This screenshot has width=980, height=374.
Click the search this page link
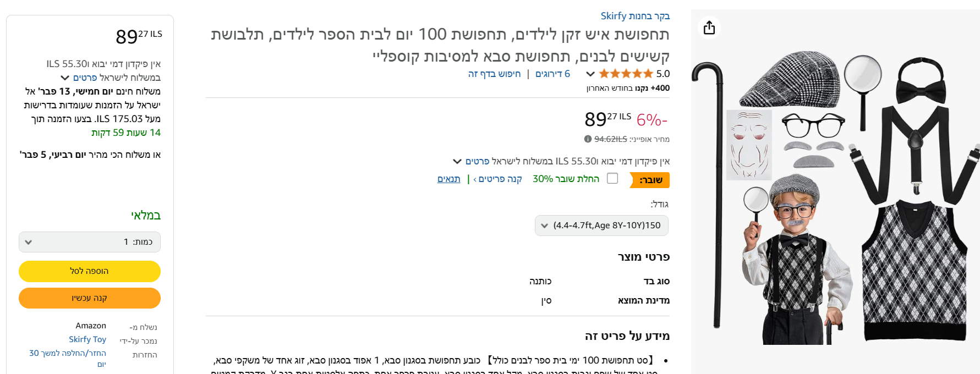point(494,74)
